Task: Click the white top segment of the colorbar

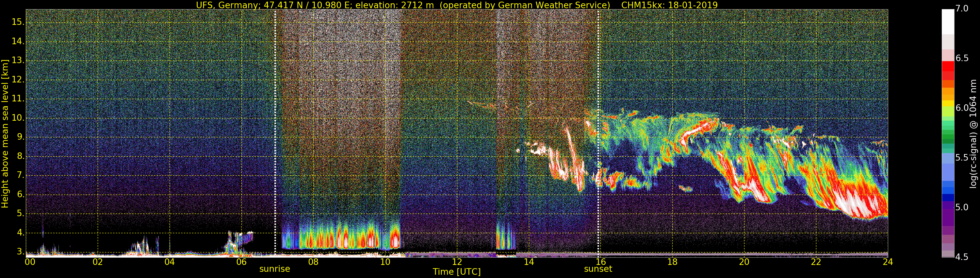Action: pyautogui.click(x=948, y=22)
